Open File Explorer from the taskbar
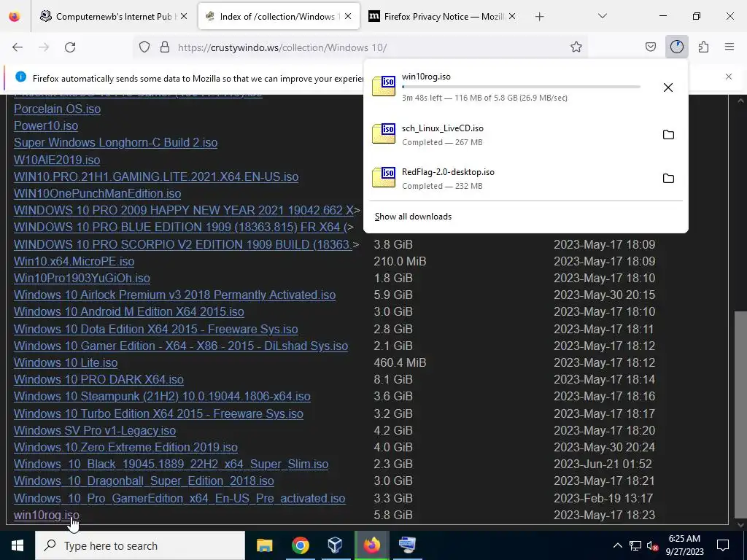Image resolution: width=747 pixels, height=560 pixels. point(264,545)
